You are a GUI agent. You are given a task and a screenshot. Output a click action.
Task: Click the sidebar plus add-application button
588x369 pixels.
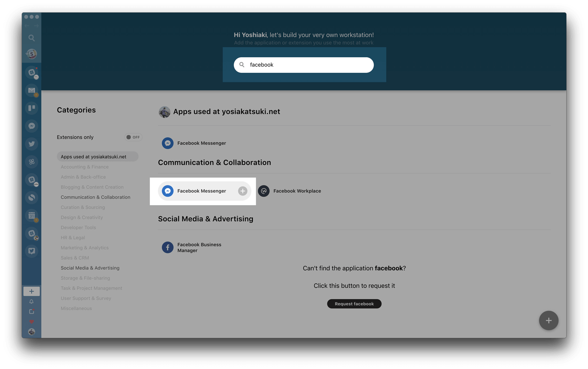click(32, 291)
